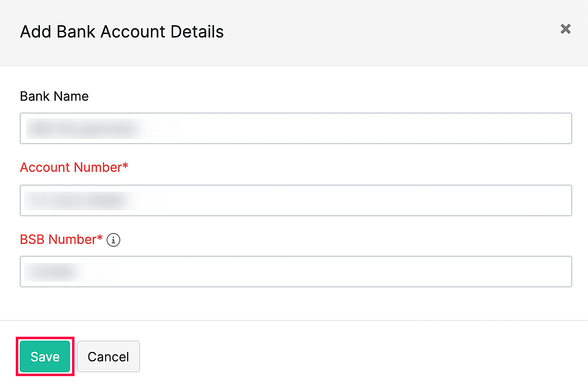Select the BSB Number label text
This screenshot has width=588, height=392.
pyautogui.click(x=62, y=239)
